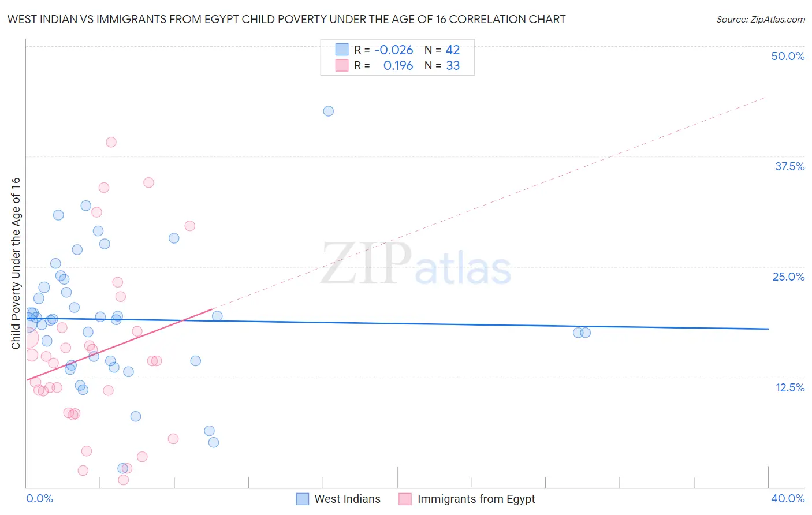The width and height of the screenshot is (812, 515).
Task: Click the N = 33 value in legend
Action: click(442, 65)
